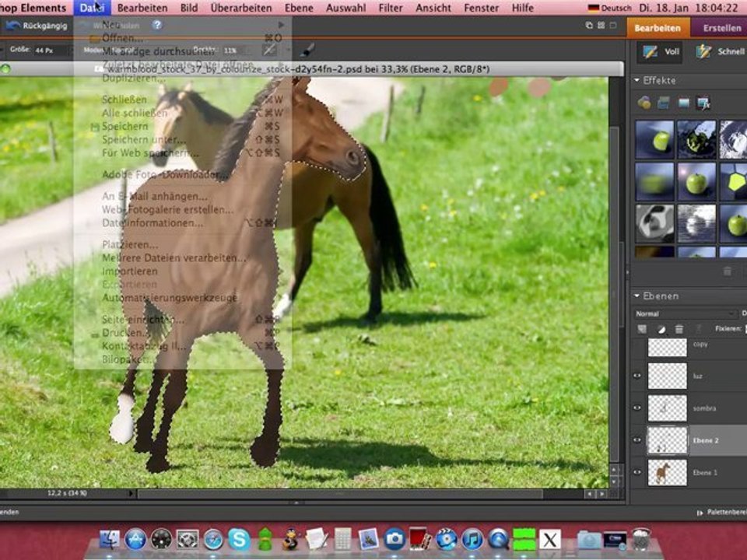This screenshot has width=747, height=560.
Task: Open the Bild menu
Action: pos(189,8)
